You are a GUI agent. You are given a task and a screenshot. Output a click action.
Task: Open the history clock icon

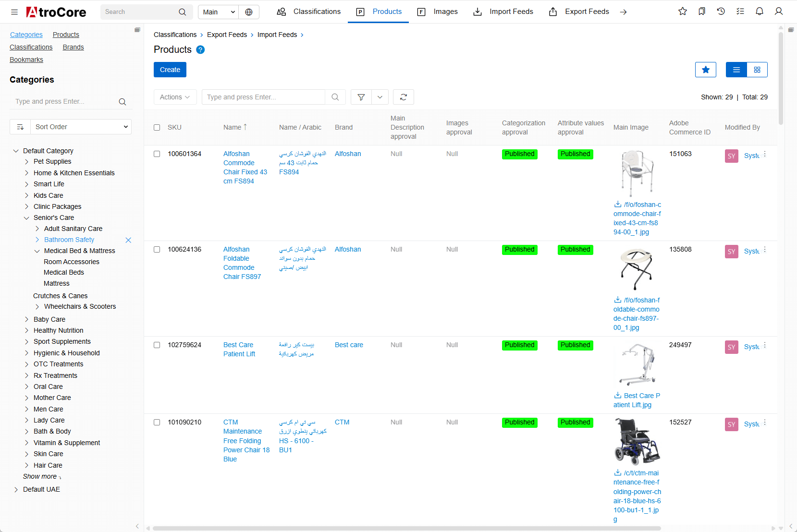(x=721, y=12)
